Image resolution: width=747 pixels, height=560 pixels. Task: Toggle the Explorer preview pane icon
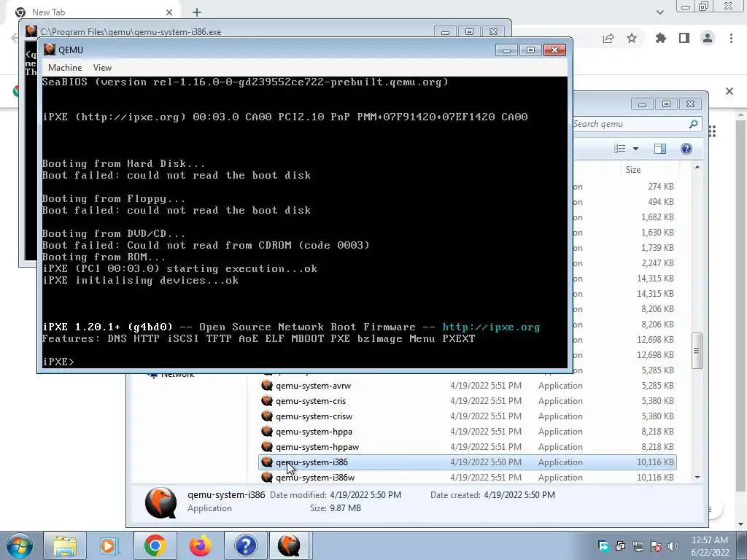(x=660, y=149)
